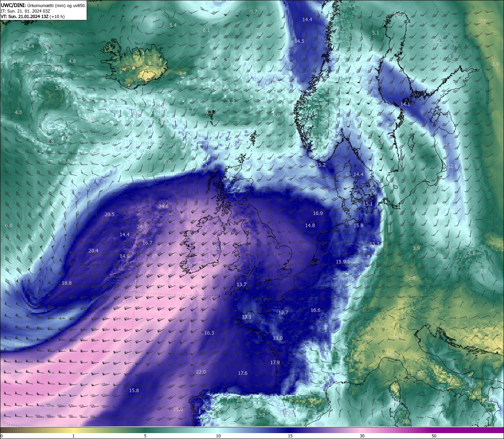Click the 6.1 value label
This screenshot has height=439, width=504.
206,30
